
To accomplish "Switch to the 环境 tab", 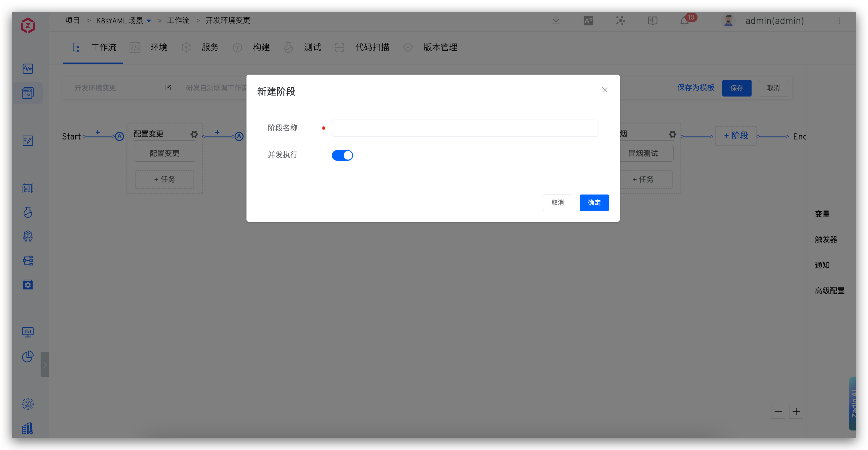I will (x=159, y=47).
